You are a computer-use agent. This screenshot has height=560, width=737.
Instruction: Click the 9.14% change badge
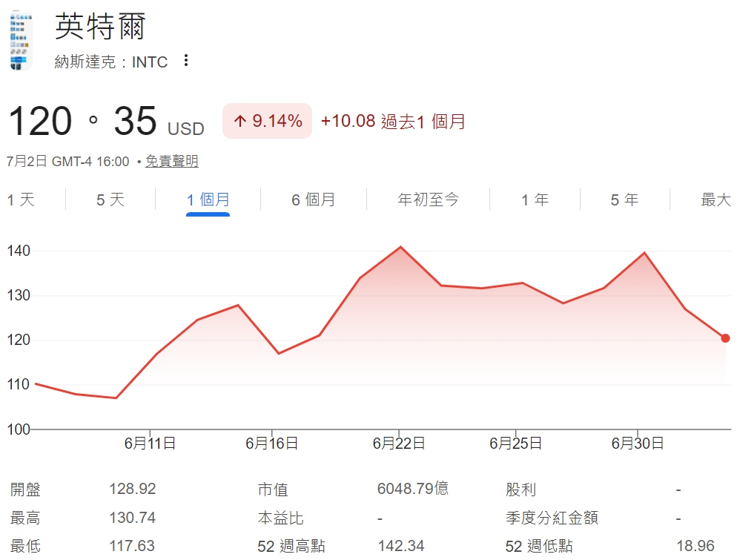(x=268, y=121)
